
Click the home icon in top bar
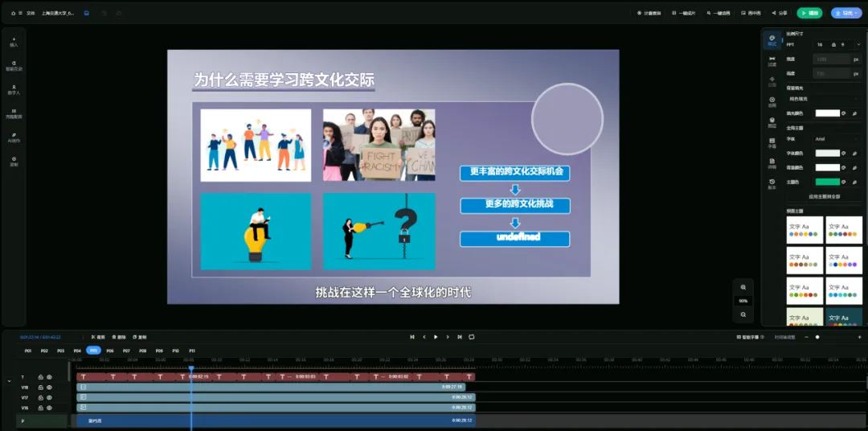point(14,13)
